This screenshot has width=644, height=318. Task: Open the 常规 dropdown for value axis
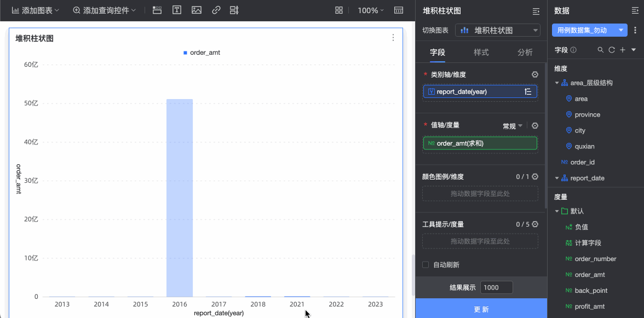513,126
